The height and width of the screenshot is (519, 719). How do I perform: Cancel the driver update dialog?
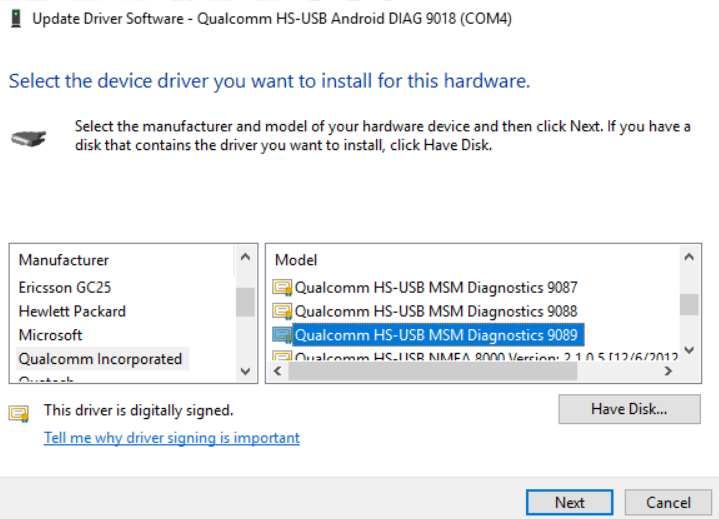click(668, 502)
